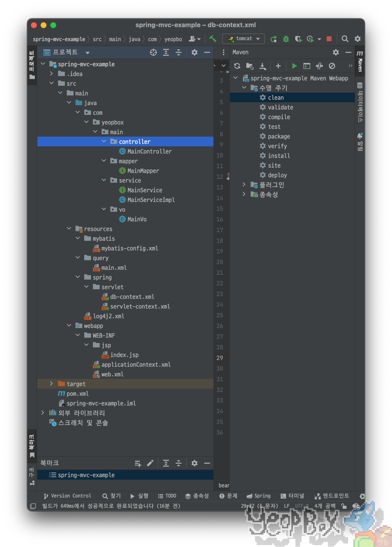Click the Debug bug icon

click(286, 39)
